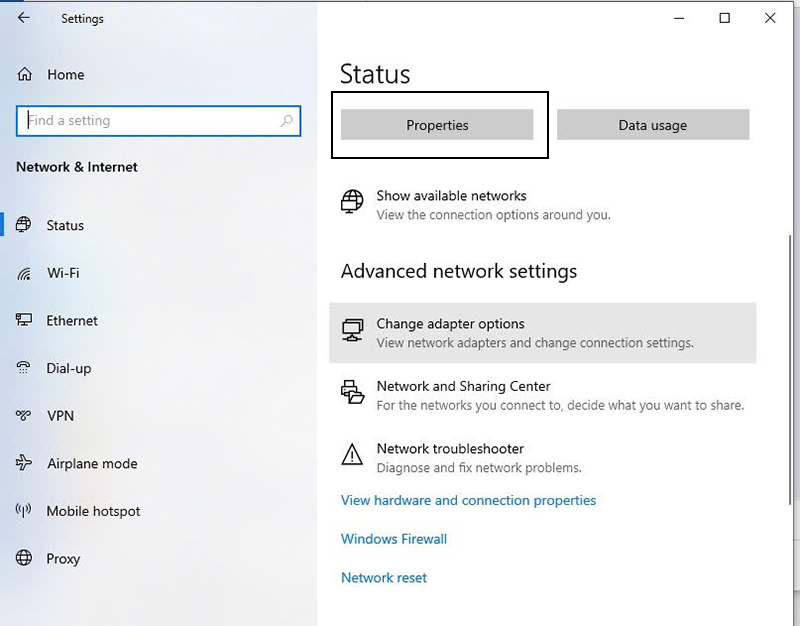
Task: Click the Network troubleshooter warning icon
Action: point(352,457)
